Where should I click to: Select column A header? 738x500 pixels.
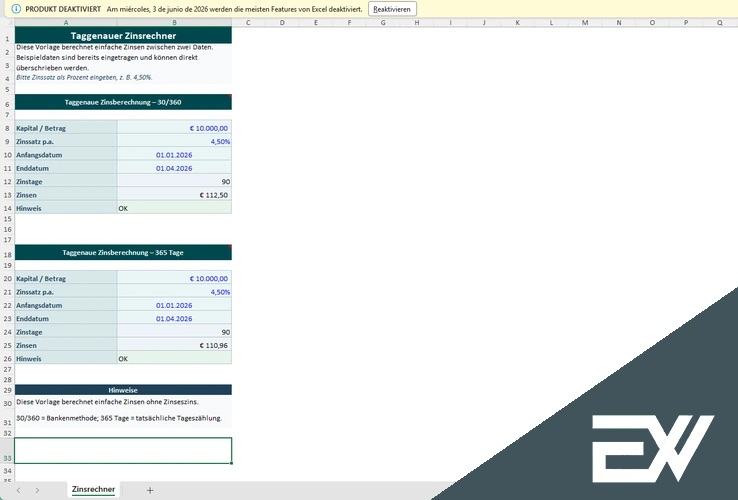tap(66, 23)
